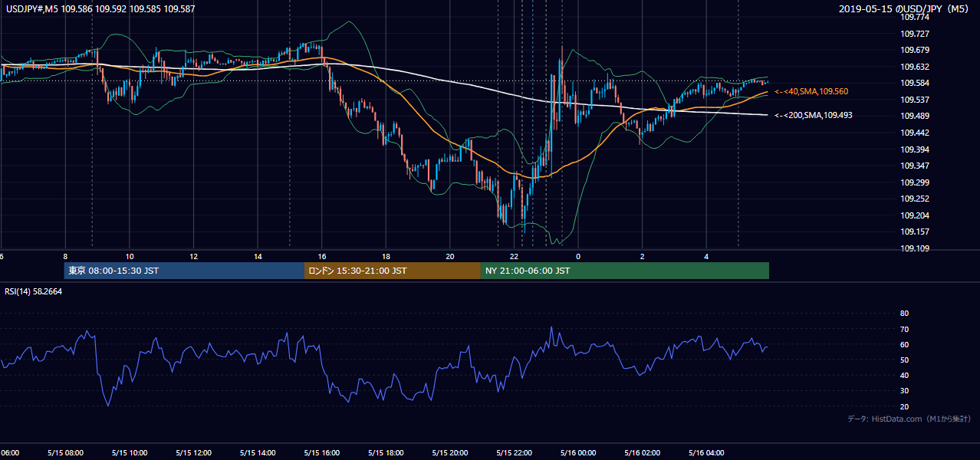980x460 pixels.
Task: Click bottom date label 5/15 16:00
Action: 322,453
